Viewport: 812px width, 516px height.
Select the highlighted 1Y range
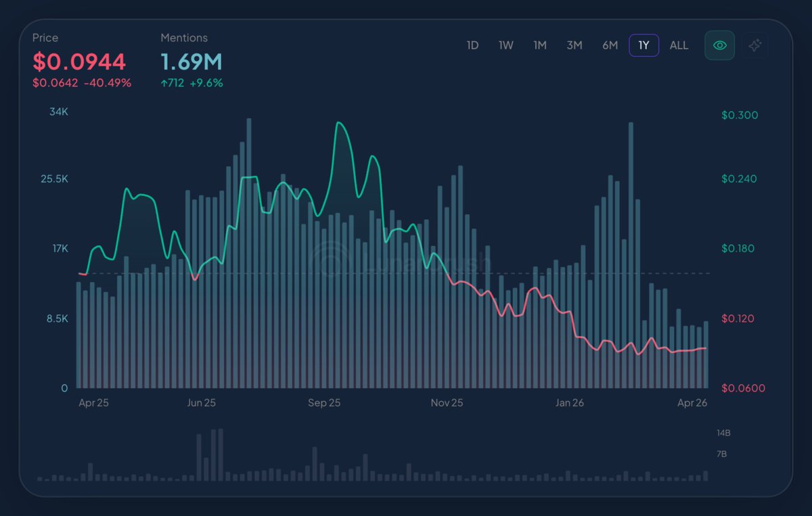(644, 45)
